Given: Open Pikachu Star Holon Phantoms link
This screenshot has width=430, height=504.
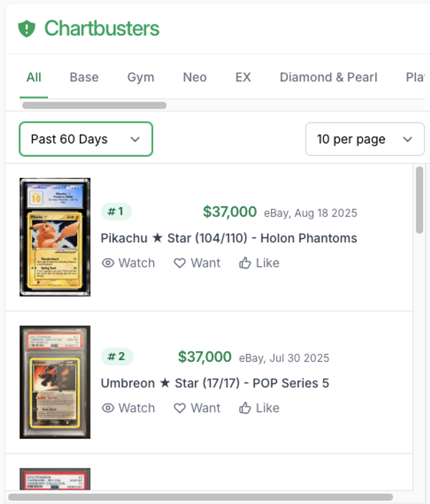Looking at the screenshot, I should (x=228, y=238).
